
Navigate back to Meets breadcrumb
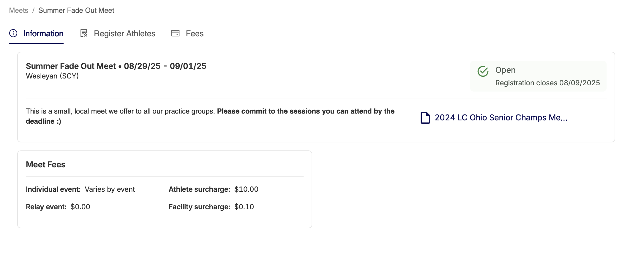(19, 10)
